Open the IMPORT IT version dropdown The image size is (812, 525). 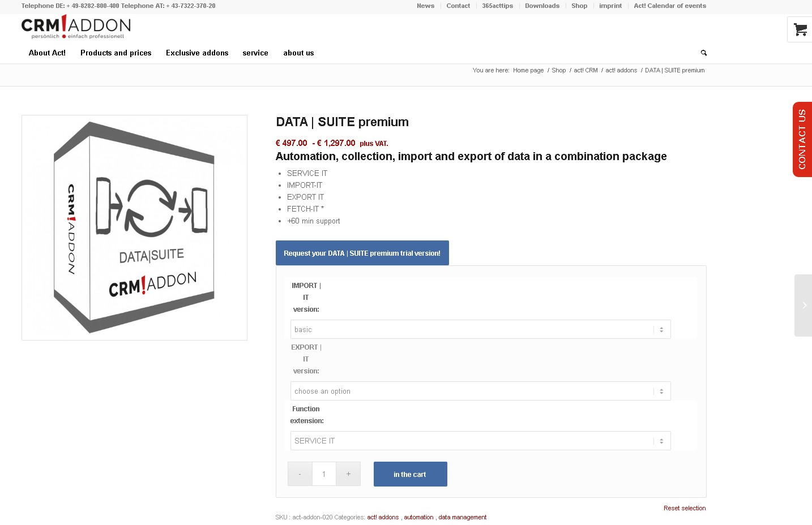coord(481,329)
